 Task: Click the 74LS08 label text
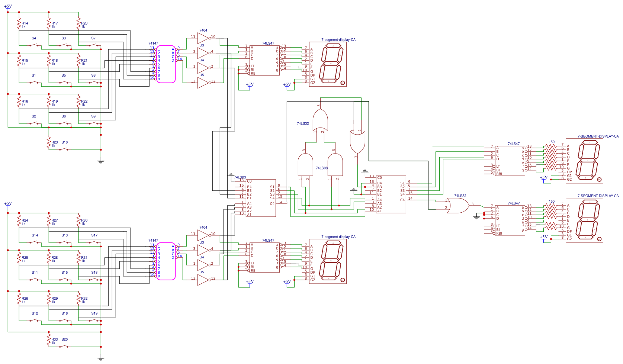tap(322, 168)
